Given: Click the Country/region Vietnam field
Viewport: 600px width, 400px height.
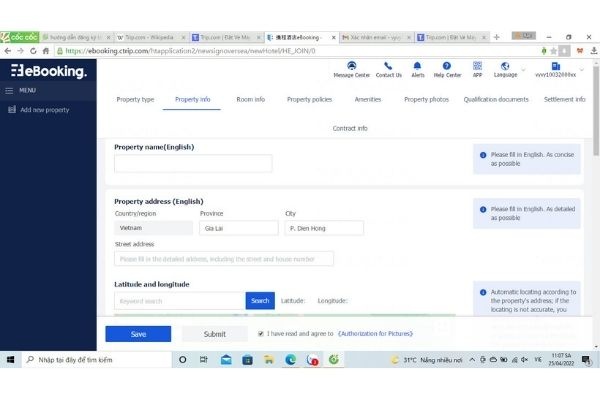Looking at the screenshot, I should pyautogui.click(x=153, y=228).
